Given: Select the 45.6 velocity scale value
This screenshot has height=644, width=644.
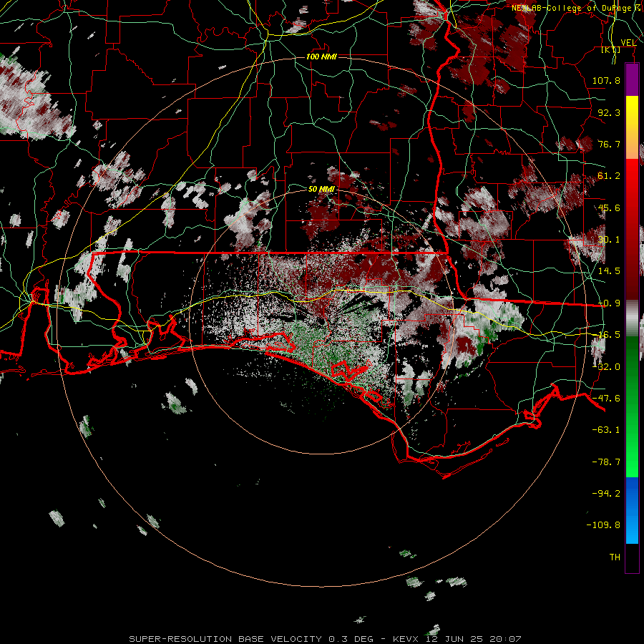Looking at the screenshot, I should pos(609,208).
